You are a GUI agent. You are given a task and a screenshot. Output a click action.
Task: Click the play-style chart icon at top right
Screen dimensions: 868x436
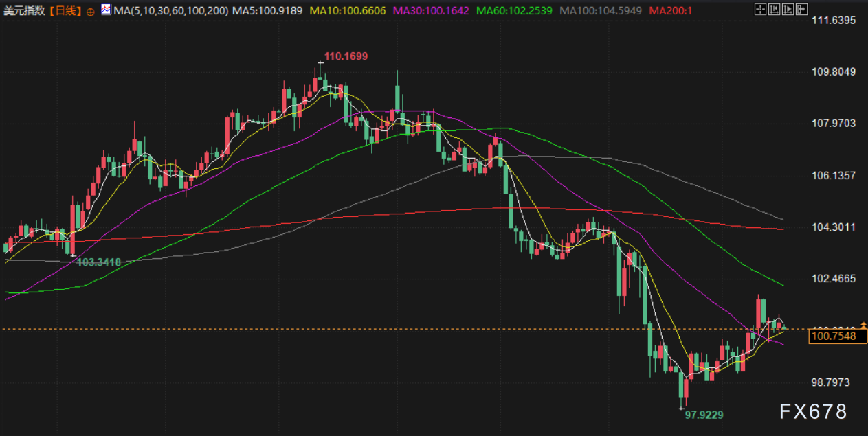788,10
